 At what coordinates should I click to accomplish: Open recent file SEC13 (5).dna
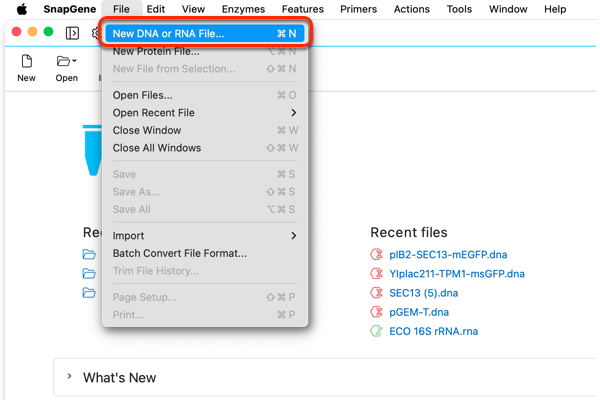[424, 293]
